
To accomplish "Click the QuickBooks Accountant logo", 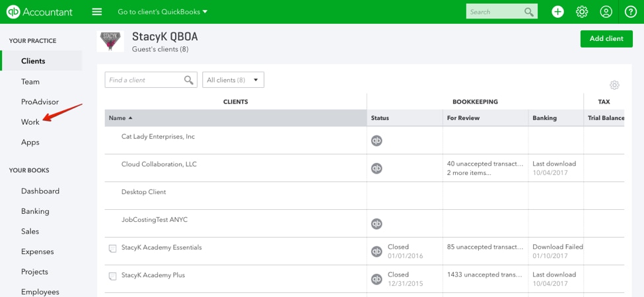I will pos(40,12).
